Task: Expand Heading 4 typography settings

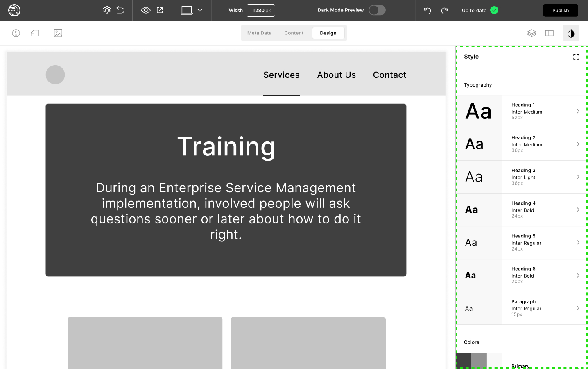Action: pyautogui.click(x=577, y=210)
